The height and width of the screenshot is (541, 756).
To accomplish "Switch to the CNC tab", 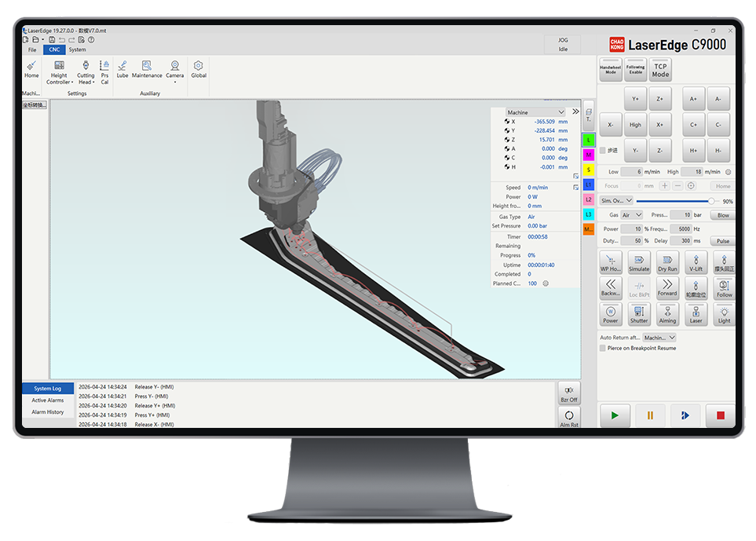I will [54, 49].
